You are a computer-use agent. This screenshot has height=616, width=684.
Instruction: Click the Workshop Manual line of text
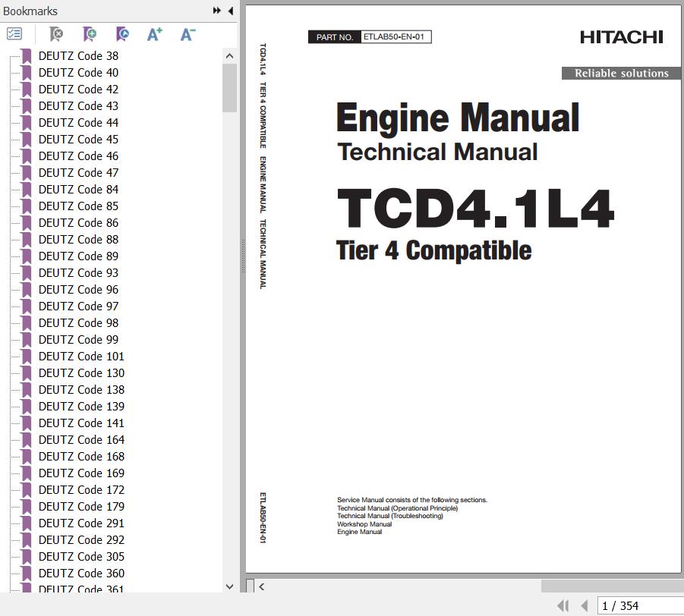[x=364, y=524]
